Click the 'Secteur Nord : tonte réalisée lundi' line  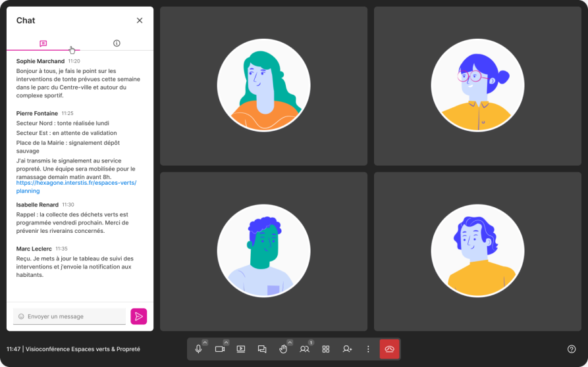[63, 123]
